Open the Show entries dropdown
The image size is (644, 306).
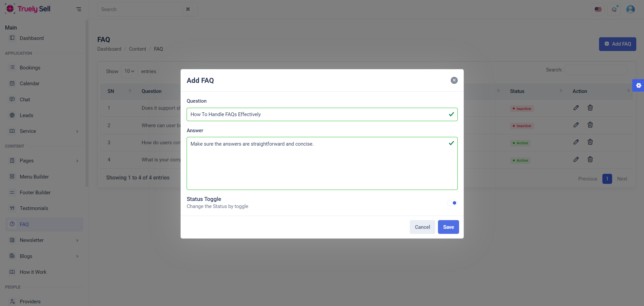pos(129,71)
